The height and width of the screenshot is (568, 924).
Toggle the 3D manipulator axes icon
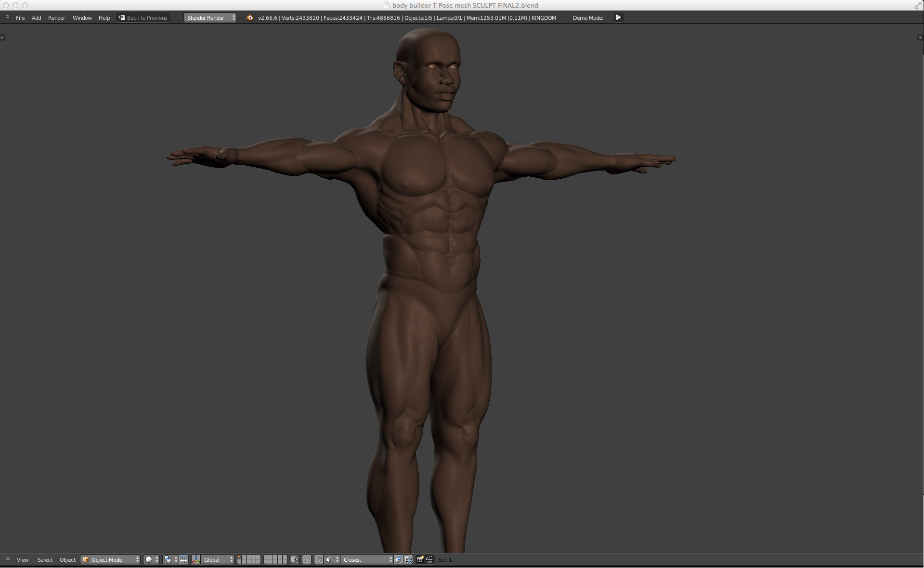coord(196,560)
